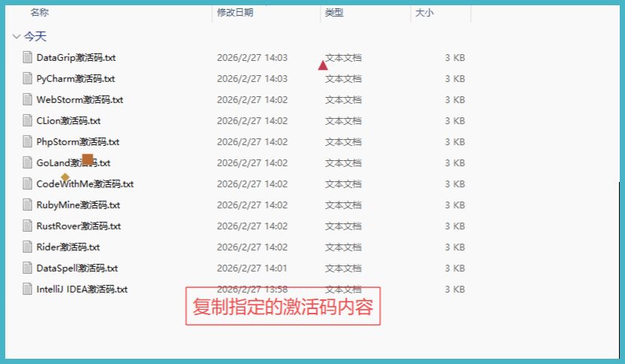625x364 pixels.
Task: Select file name Rider激活码.txt
Action: point(68,247)
